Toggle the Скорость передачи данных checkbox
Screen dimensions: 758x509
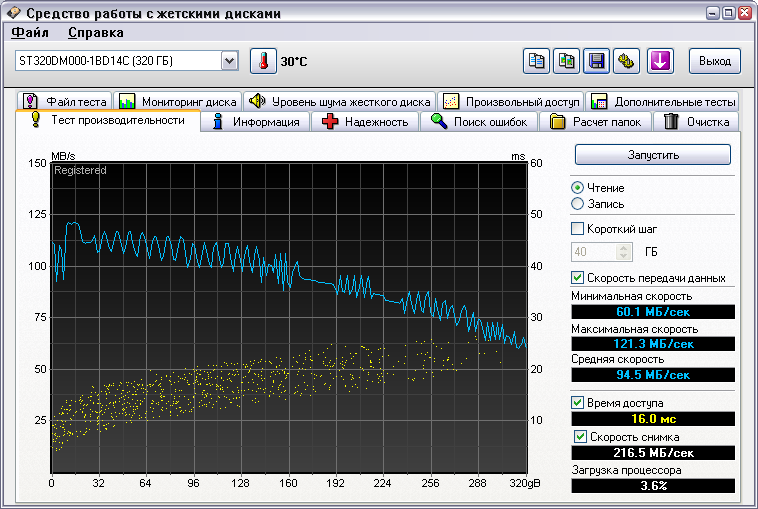577,278
